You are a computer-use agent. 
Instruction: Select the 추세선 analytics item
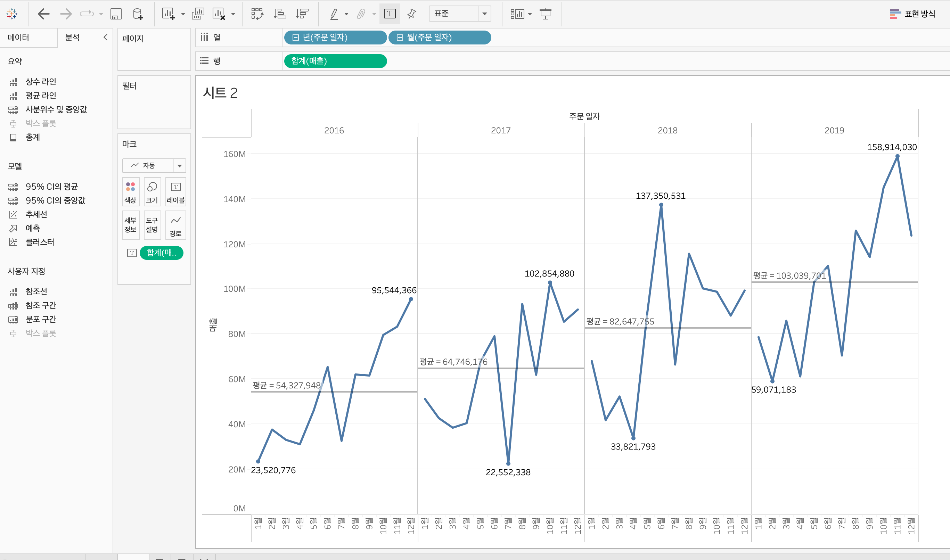point(36,214)
